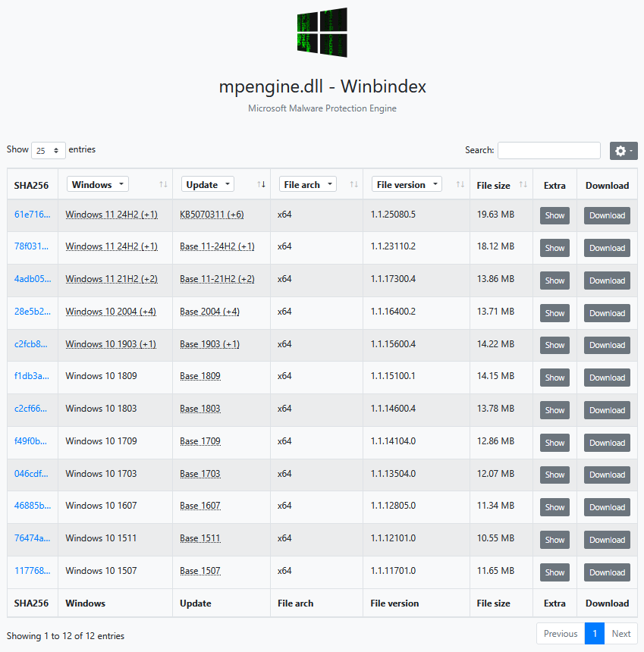644x652 pixels.
Task: Change the Show entries count selector
Action: 49,151
